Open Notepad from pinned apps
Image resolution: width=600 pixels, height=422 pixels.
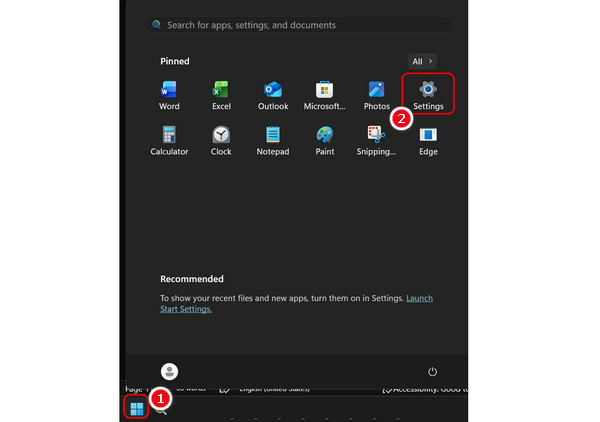(x=273, y=140)
